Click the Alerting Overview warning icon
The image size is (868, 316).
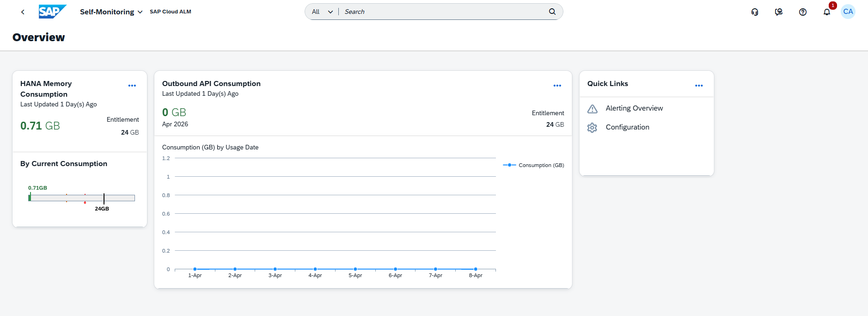point(592,109)
